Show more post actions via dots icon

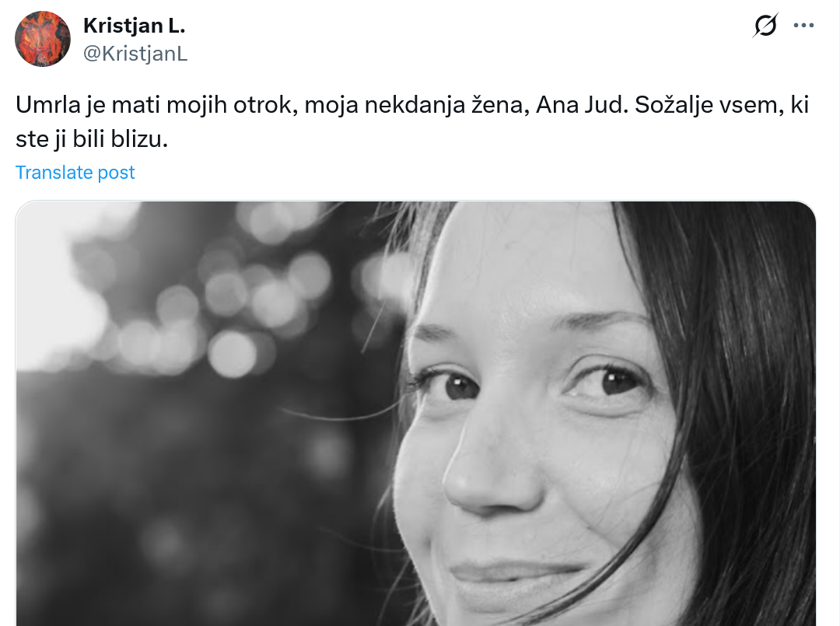(803, 25)
